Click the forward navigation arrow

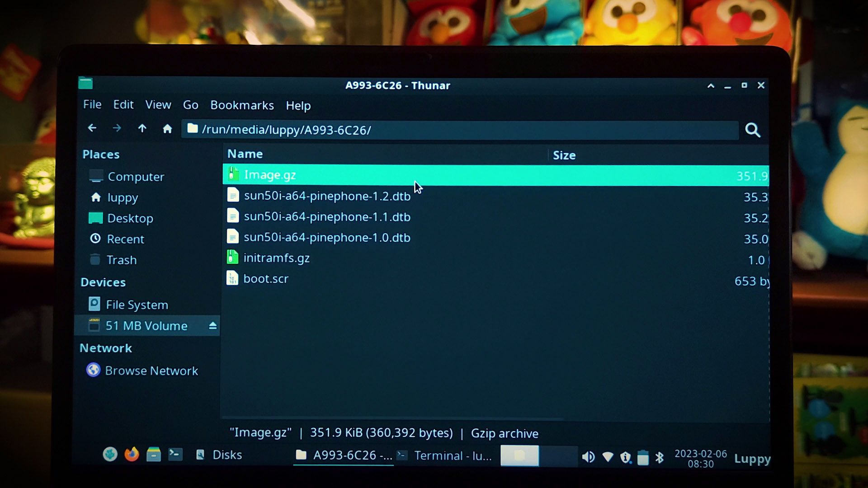coord(116,129)
